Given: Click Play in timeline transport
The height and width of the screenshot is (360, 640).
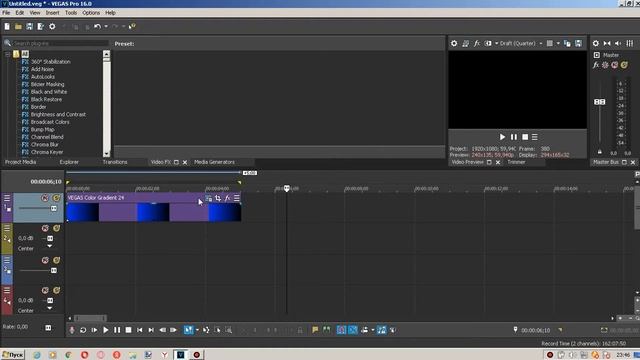Looking at the screenshot, I should coord(106,330).
